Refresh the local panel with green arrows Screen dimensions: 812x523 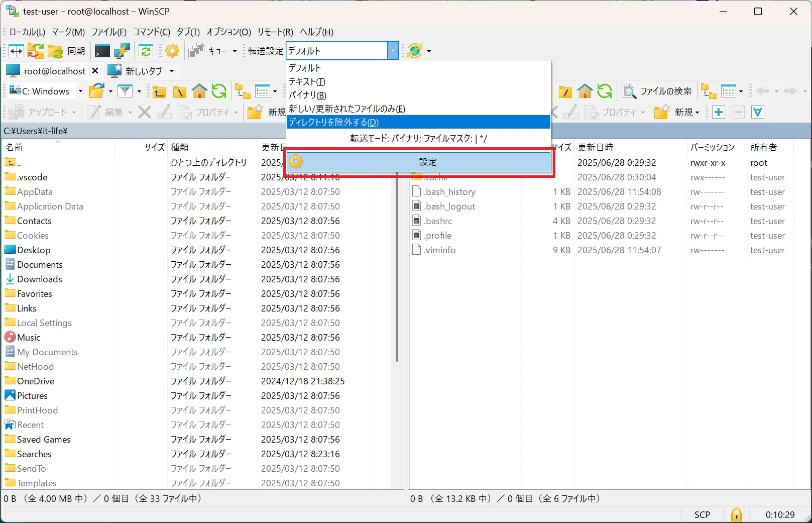pyautogui.click(x=219, y=91)
